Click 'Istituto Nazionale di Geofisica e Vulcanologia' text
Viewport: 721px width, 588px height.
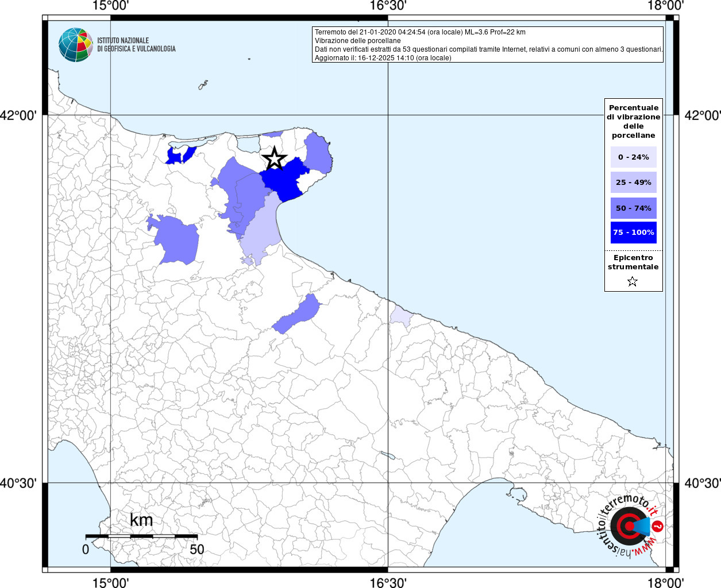click(136, 45)
